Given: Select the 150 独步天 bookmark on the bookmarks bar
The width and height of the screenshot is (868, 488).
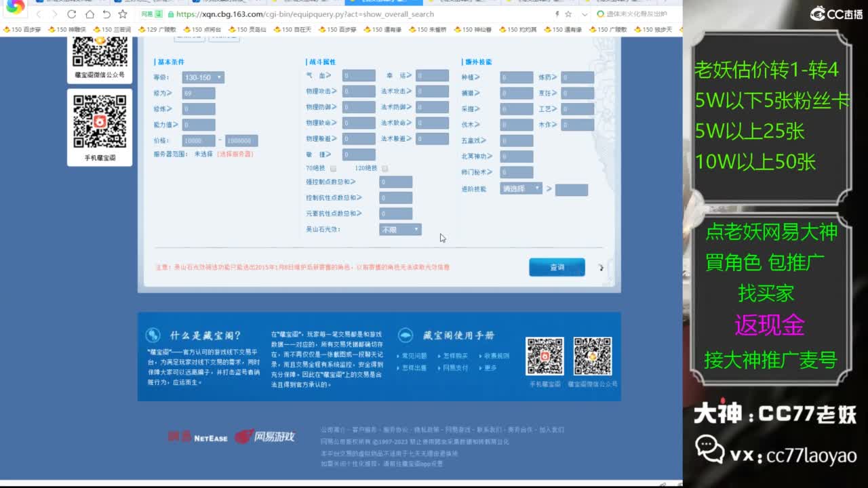Looking at the screenshot, I should 656,29.
